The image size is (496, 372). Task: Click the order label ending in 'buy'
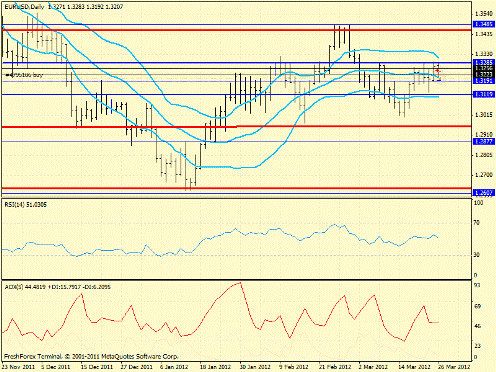(24, 75)
